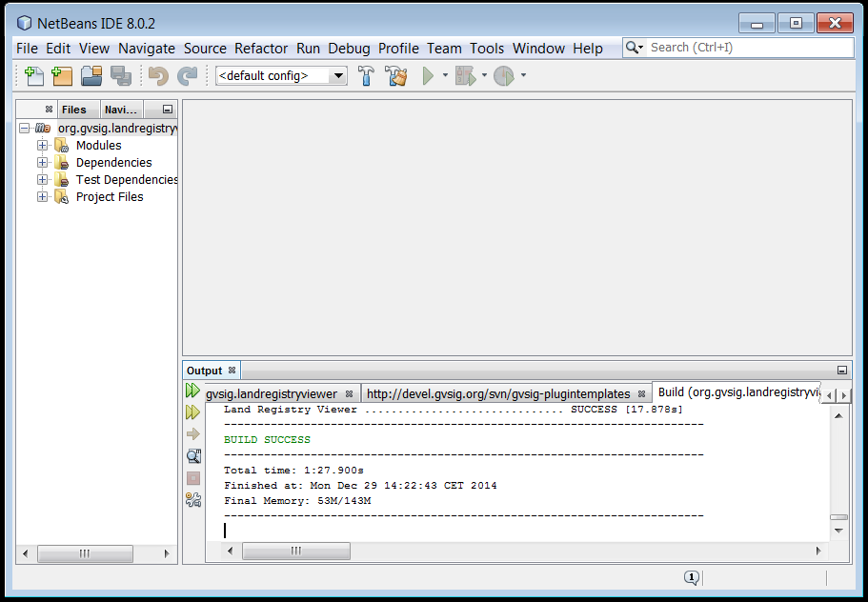Click the Output panel horizontal scrollbar thumb
This screenshot has height=602, width=868.
click(295, 552)
